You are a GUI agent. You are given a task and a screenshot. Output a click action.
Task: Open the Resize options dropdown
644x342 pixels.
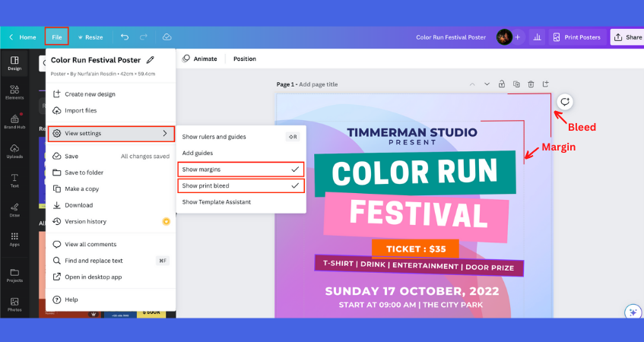pyautogui.click(x=90, y=36)
